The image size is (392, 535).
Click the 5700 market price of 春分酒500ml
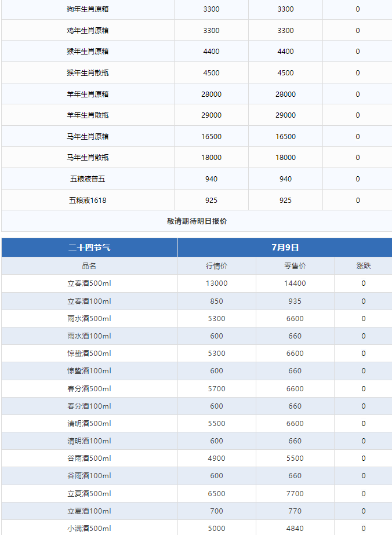pyautogui.click(x=216, y=388)
